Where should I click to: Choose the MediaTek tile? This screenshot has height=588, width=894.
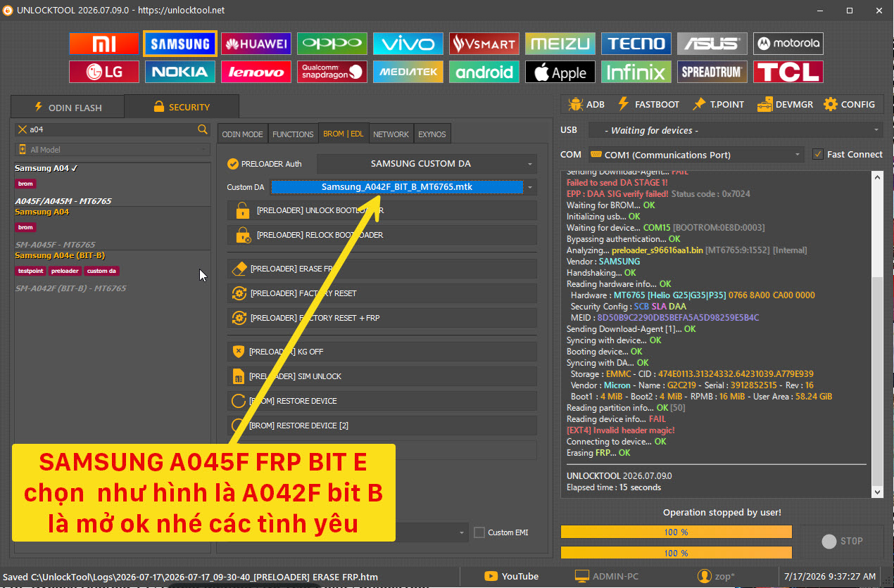pyautogui.click(x=408, y=72)
